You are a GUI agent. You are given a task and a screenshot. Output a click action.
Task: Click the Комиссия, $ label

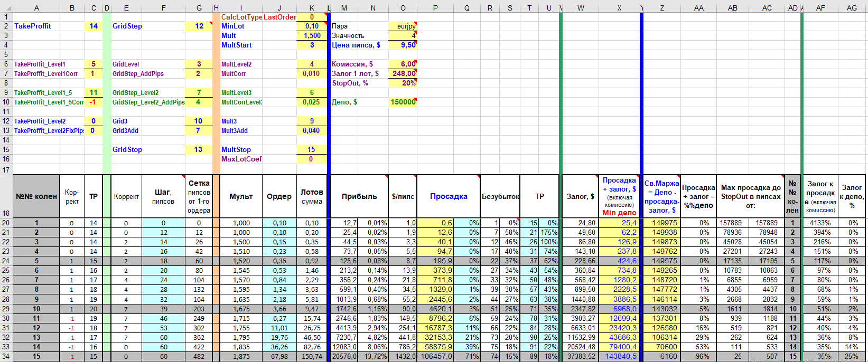pyautogui.click(x=352, y=64)
